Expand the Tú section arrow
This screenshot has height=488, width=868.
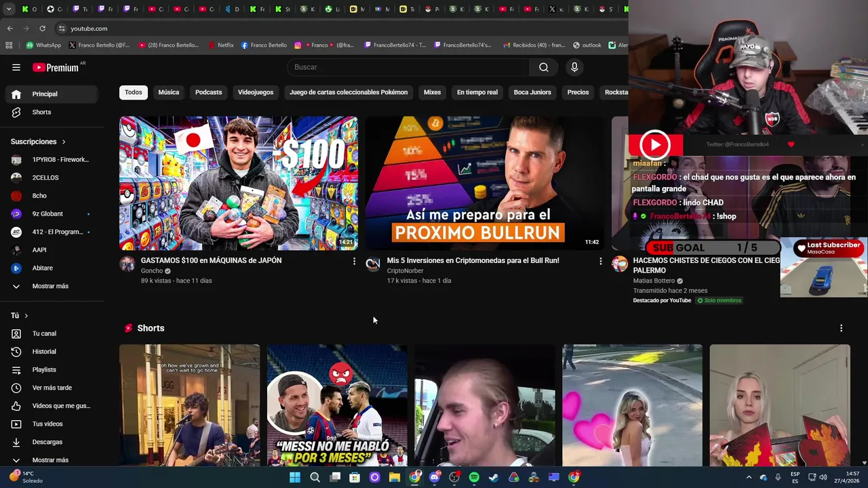(26, 316)
